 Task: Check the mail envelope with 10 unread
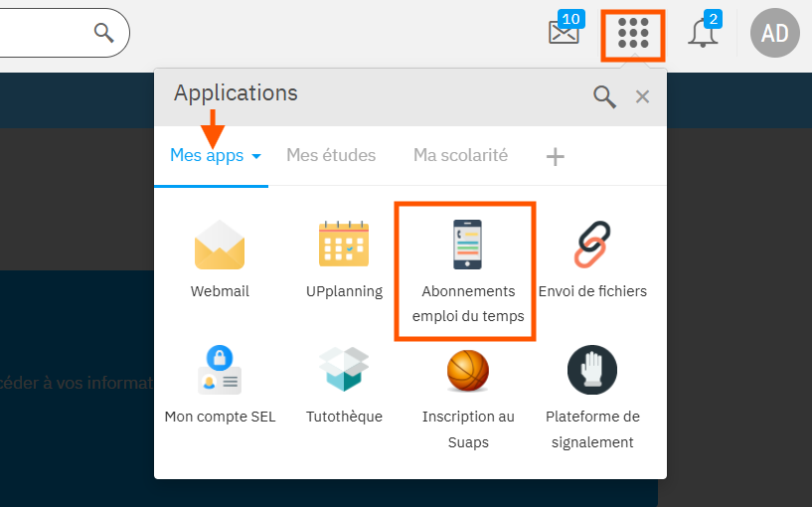(564, 33)
